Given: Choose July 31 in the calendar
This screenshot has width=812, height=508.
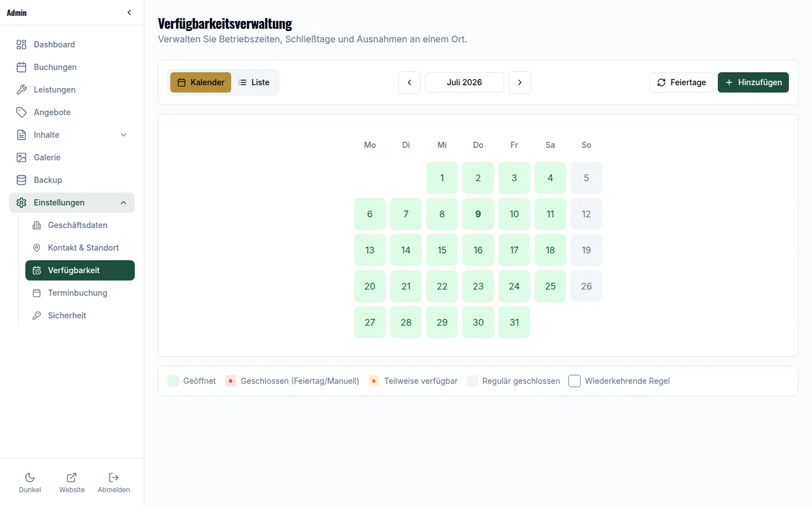Looking at the screenshot, I should [514, 322].
